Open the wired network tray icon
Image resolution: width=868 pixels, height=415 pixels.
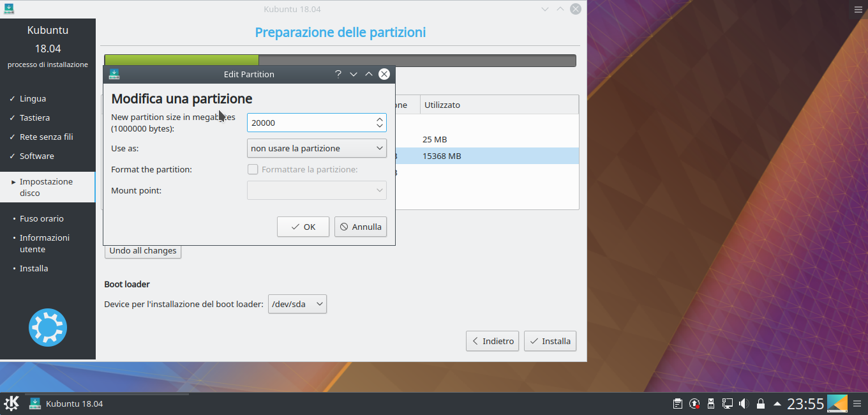click(x=727, y=404)
